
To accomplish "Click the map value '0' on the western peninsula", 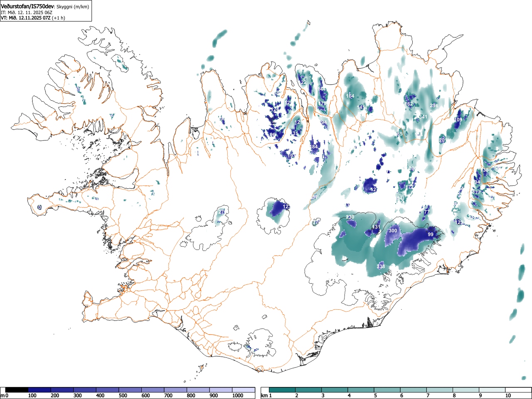I will click(39, 207).
